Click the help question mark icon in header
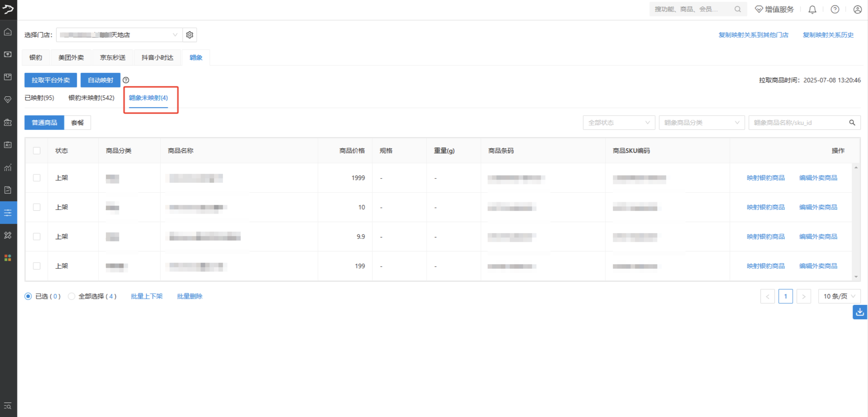This screenshot has height=417, width=868. 835,10
